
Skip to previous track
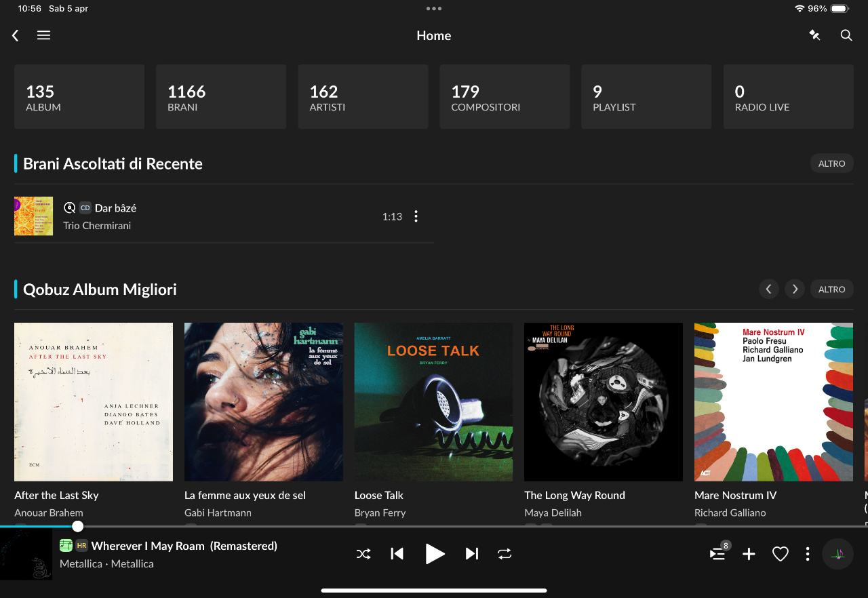click(x=397, y=554)
